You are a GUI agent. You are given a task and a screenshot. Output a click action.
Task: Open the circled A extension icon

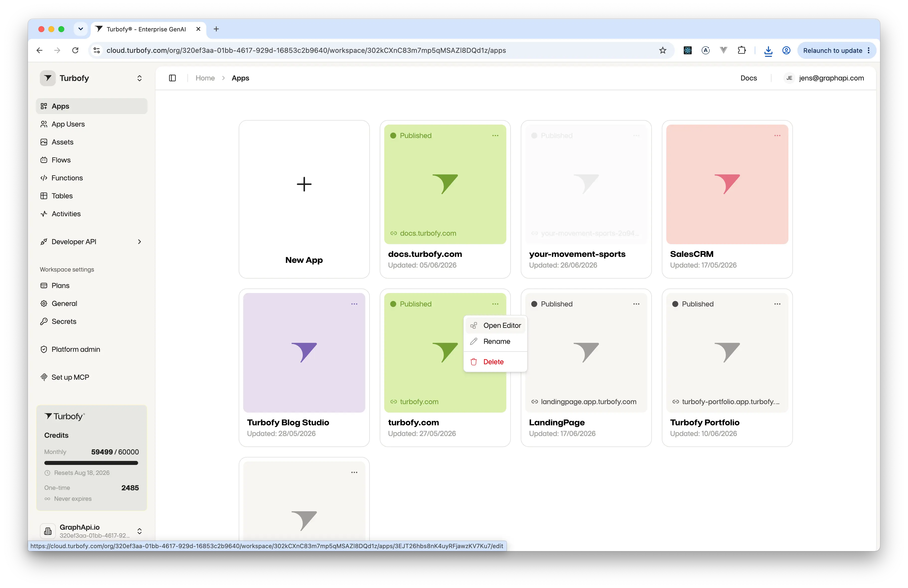coord(705,50)
